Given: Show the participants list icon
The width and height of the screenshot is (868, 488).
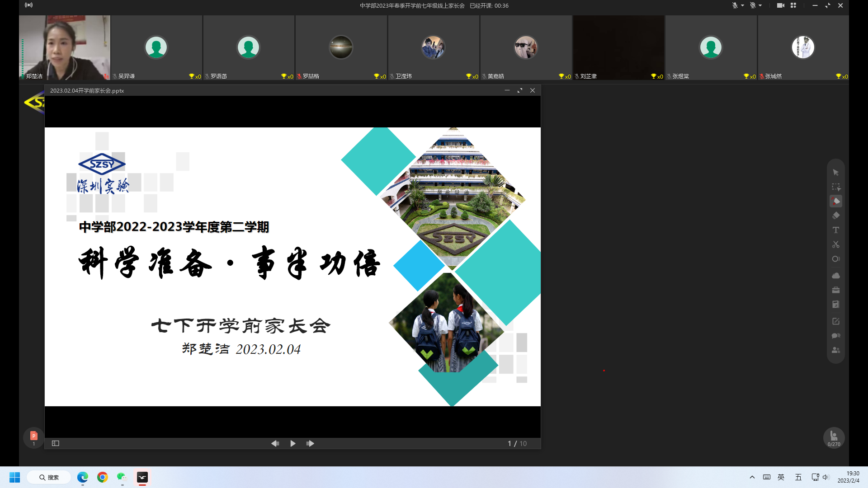Looking at the screenshot, I should (x=835, y=350).
